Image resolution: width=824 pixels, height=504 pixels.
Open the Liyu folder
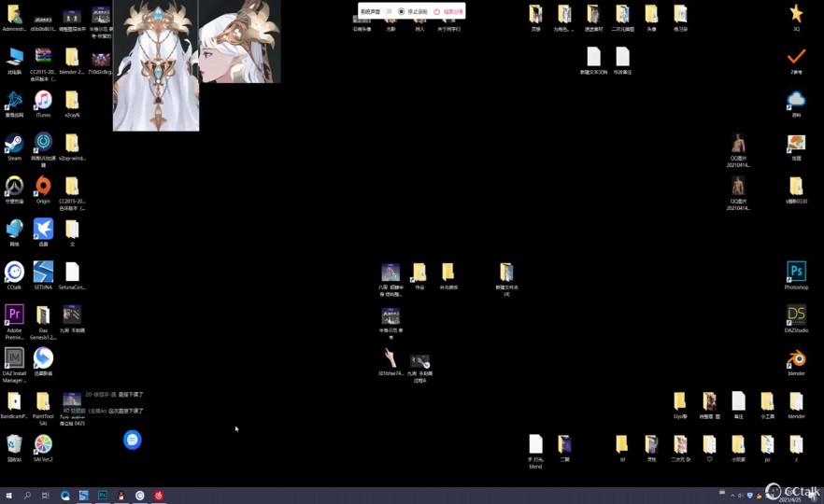[680, 405]
